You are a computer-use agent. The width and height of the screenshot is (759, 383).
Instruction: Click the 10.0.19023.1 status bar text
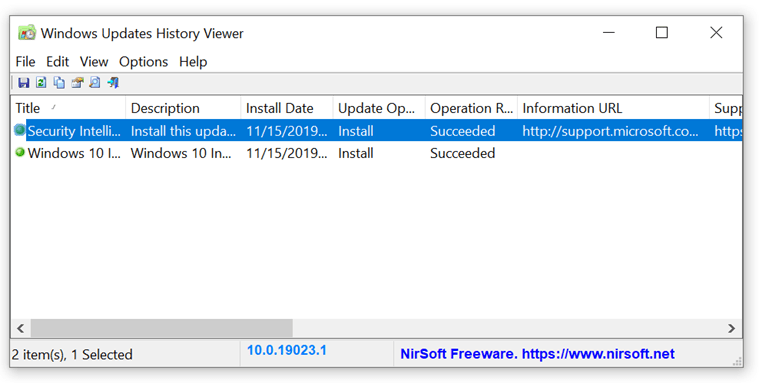pos(287,350)
